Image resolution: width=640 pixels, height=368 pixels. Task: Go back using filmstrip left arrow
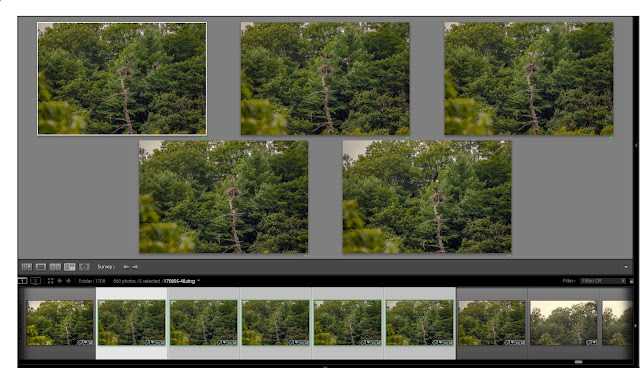(60, 281)
